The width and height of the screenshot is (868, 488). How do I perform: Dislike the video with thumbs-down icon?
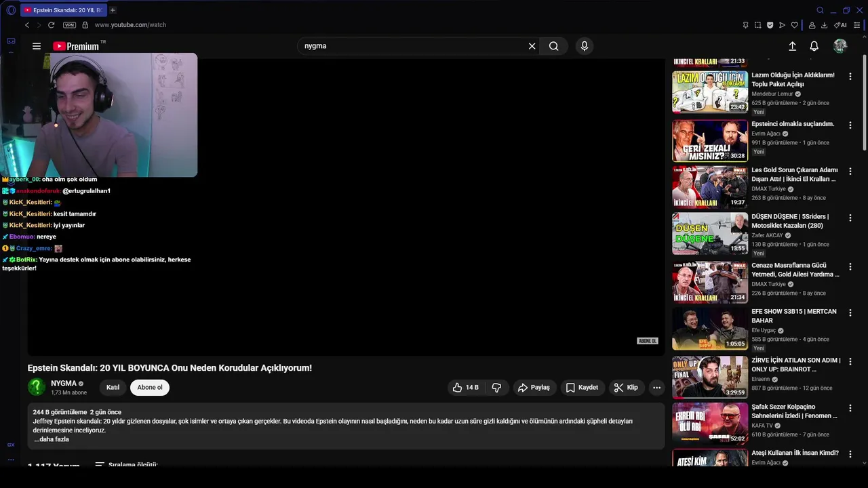[x=496, y=388]
